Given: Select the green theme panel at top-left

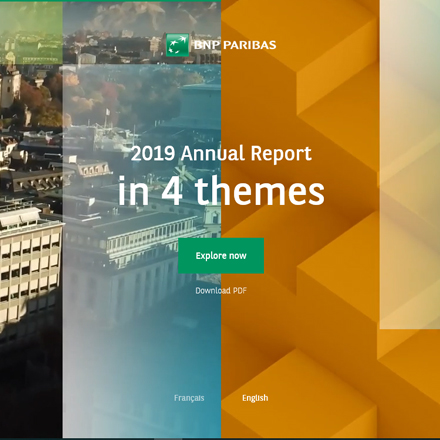Looking at the screenshot, I should [x=31, y=32].
